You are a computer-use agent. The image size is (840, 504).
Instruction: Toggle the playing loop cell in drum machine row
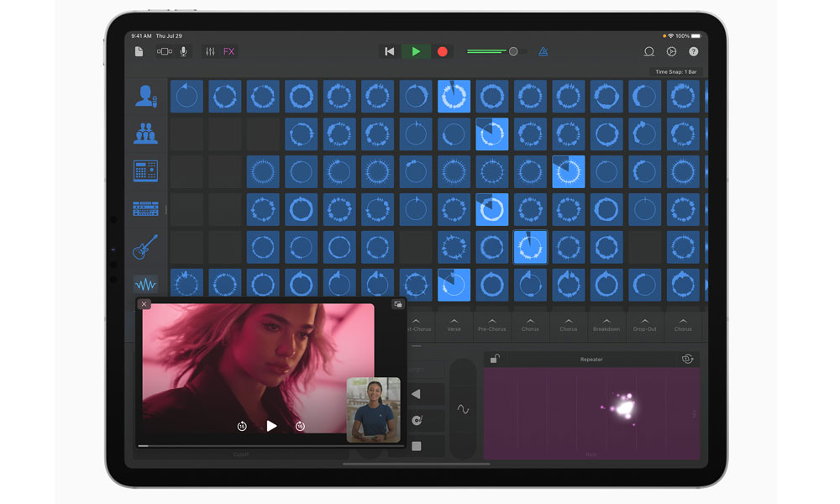click(x=569, y=171)
